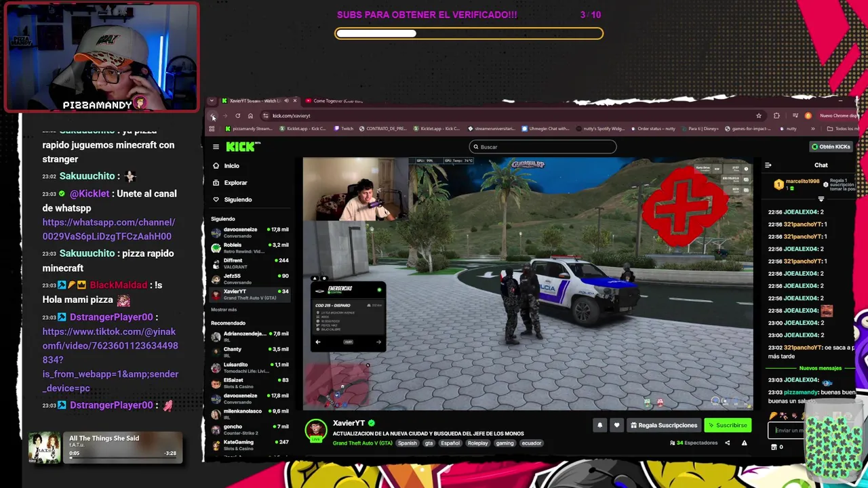The image size is (868, 488).
Task: Select the Roleplay tag
Action: click(x=477, y=443)
